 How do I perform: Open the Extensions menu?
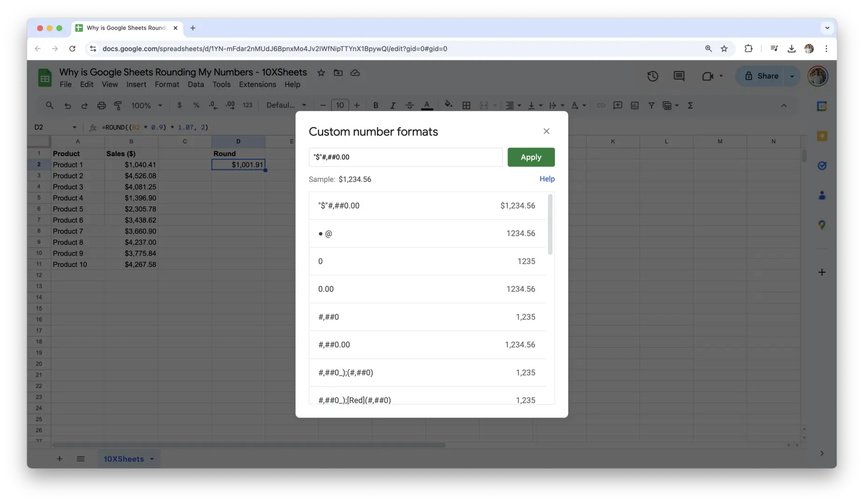tap(257, 84)
